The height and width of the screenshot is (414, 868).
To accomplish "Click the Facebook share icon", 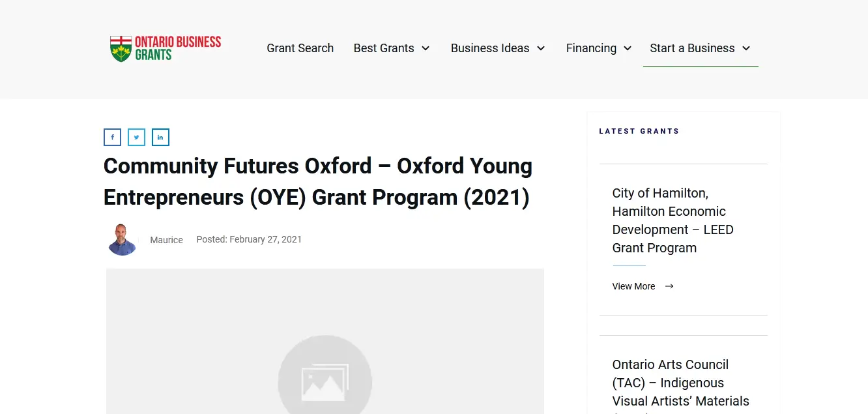I will click(x=112, y=138).
